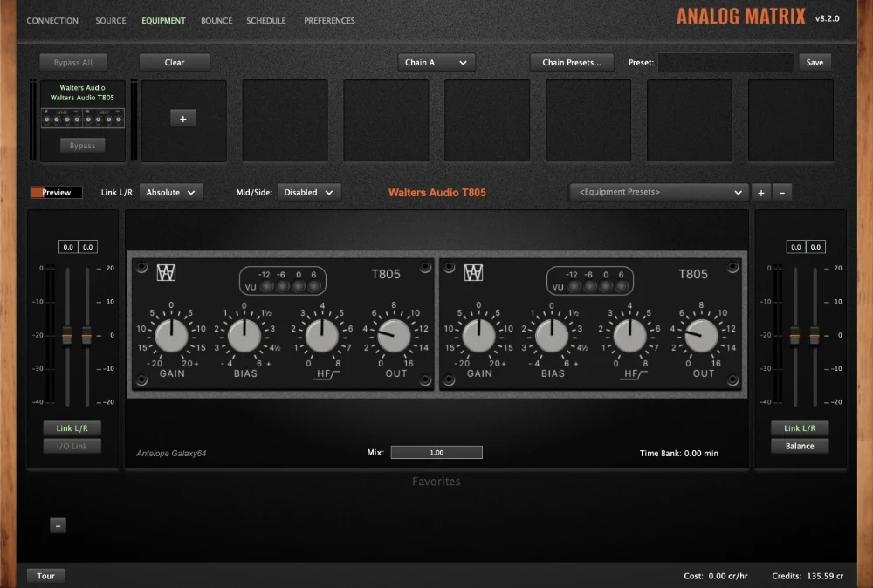Click the Mix value slider
Screen dimensions: 873x588
coord(436,452)
